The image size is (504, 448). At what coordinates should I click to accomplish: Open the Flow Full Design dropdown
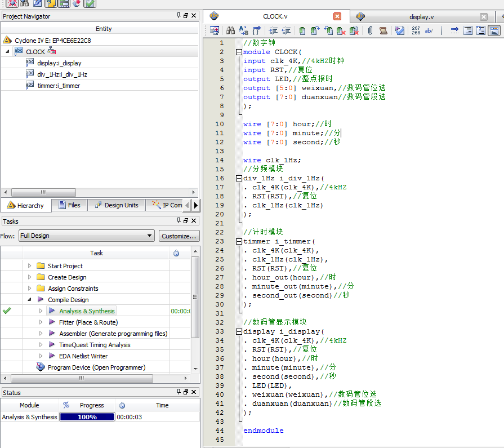(87, 236)
